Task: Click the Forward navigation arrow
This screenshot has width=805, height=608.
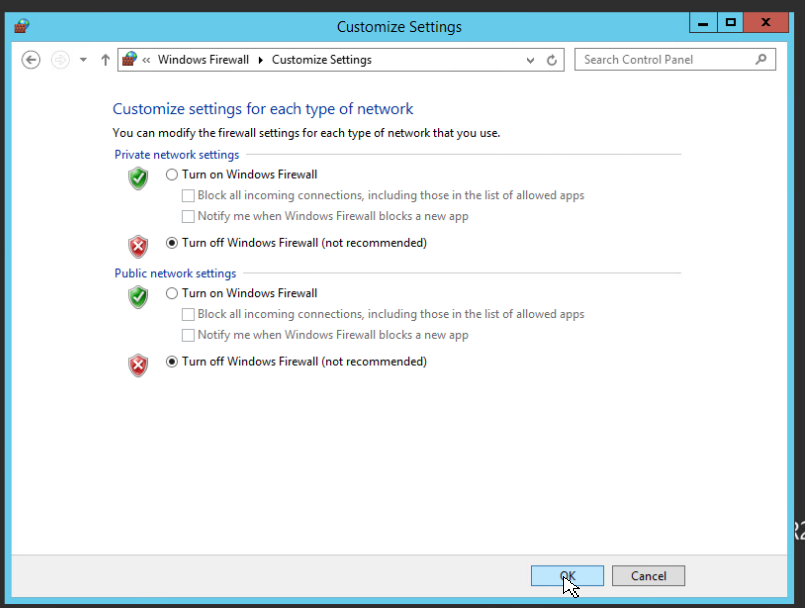Action: (60, 60)
